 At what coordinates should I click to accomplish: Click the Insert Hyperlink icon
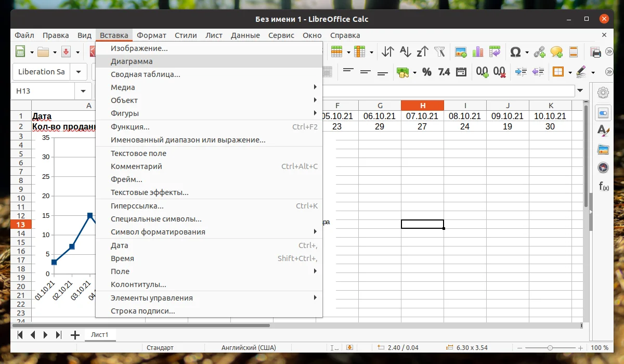(x=539, y=51)
